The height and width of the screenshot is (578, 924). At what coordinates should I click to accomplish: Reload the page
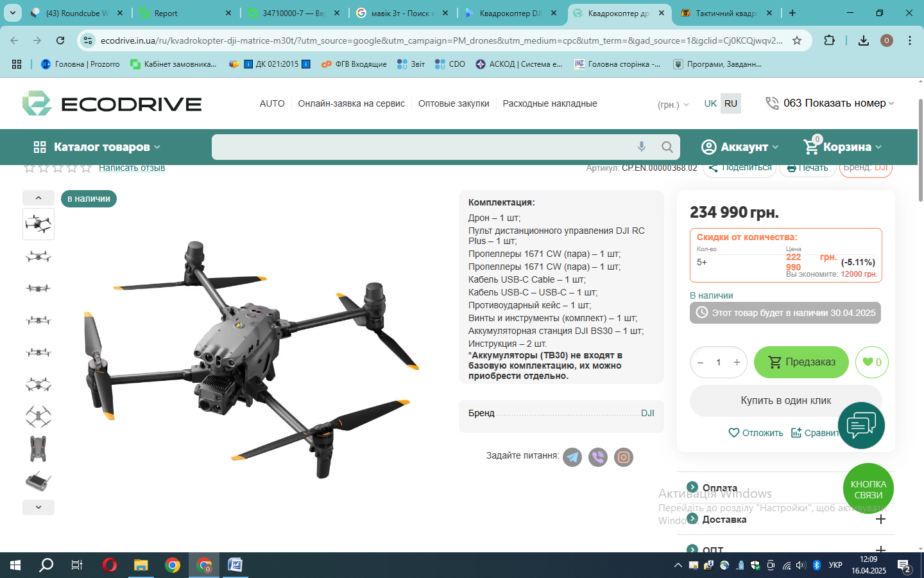tap(60, 40)
